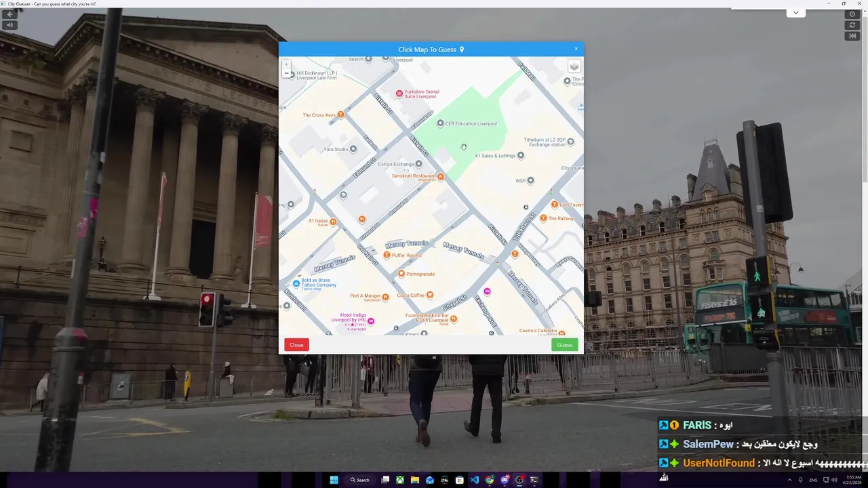Click the red Close button
Screen dimensions: 868x488
[x=296, y=345]
